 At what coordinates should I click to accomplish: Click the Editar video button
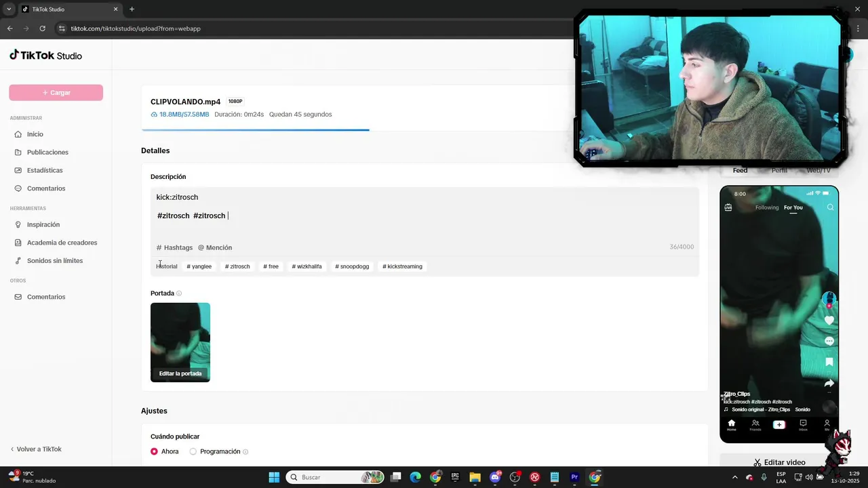(779, 462)
